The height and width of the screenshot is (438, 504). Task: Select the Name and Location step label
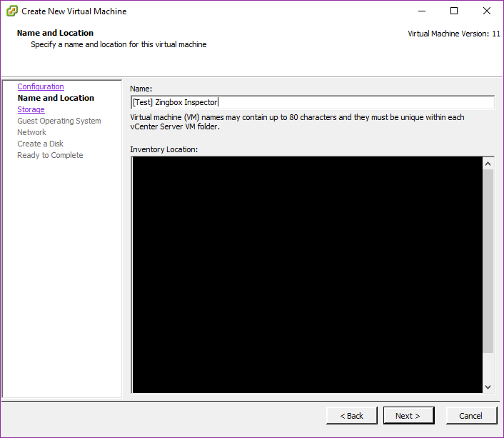pyautogui.click(x=56, y=98)
